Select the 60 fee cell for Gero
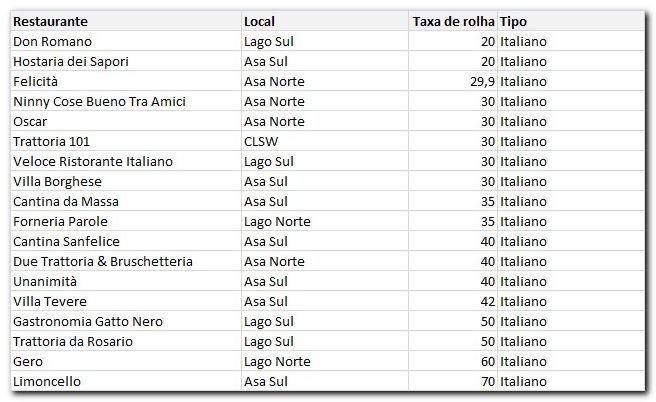 (x=486, y=361)
